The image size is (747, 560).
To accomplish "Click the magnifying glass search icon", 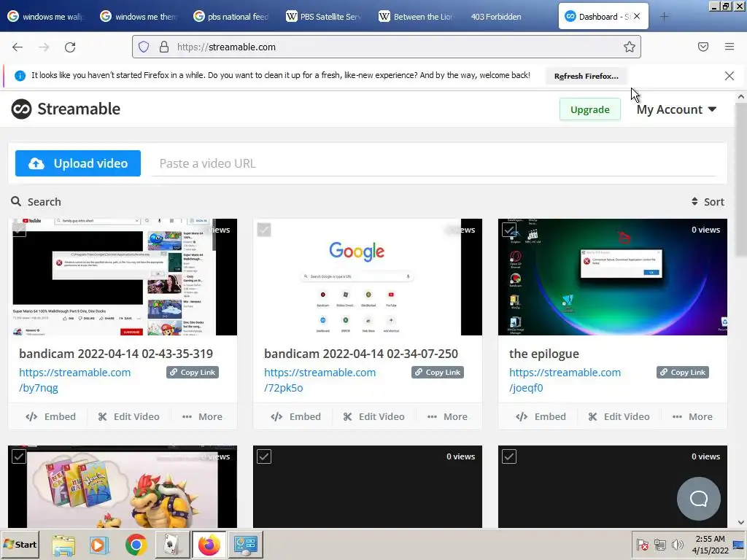I will tap(16, 201).
